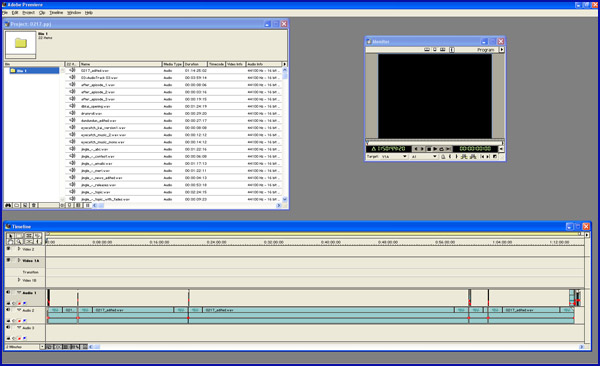Click the Duration column header
Image resolution: width=600 pixels, height=366 pixels.
click(195, 64)
